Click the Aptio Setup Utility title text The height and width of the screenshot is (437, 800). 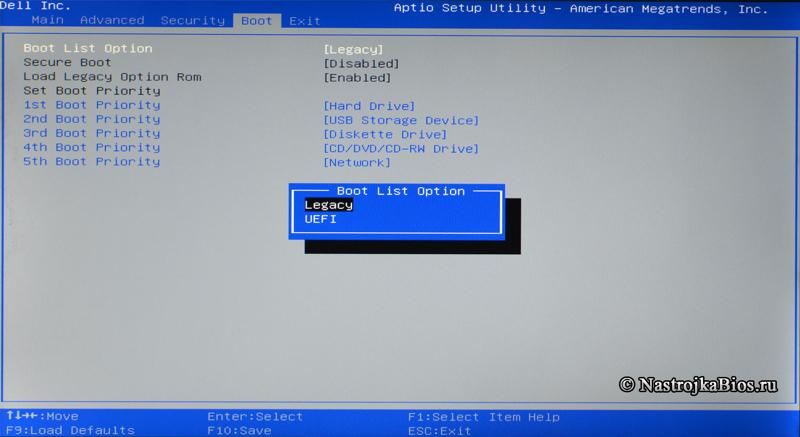click(x=581, y=9)
